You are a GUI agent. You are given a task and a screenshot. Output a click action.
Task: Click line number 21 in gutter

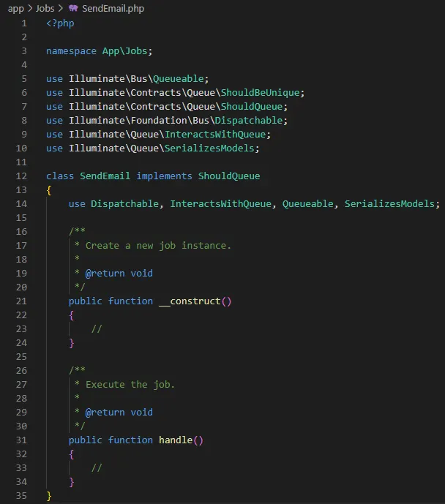tap(21, 301)
